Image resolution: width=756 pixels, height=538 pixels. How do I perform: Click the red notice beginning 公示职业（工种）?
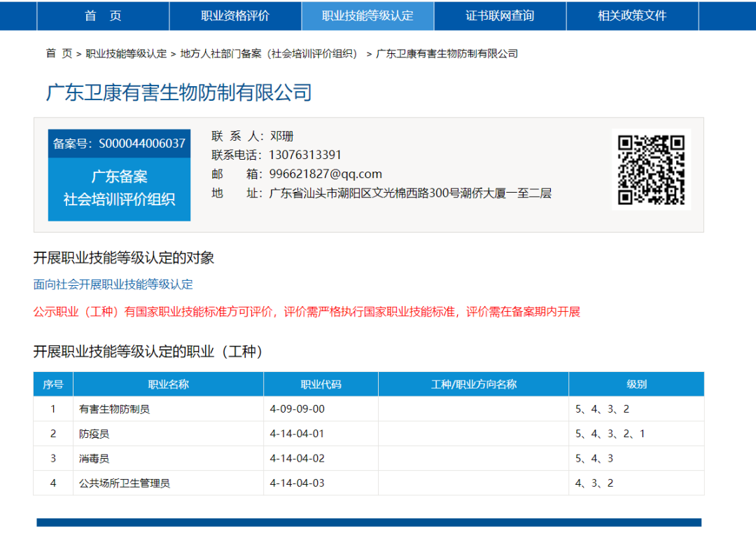307,312
